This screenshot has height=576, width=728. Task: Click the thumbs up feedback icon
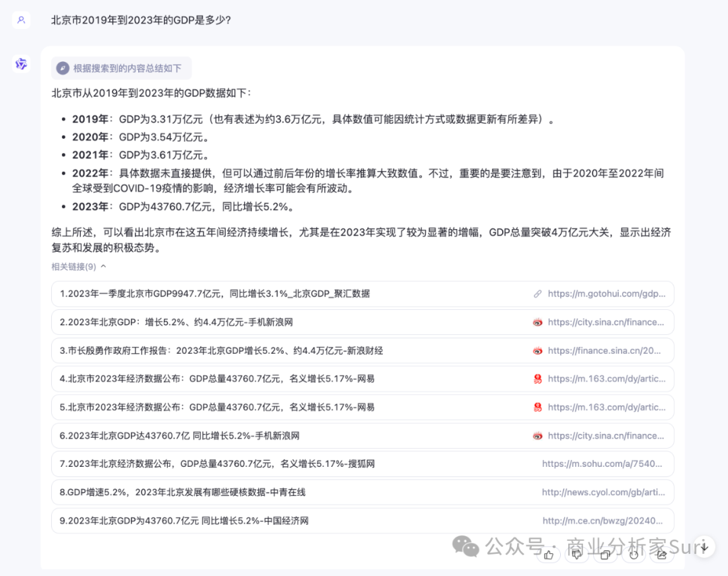pos(548,554)
